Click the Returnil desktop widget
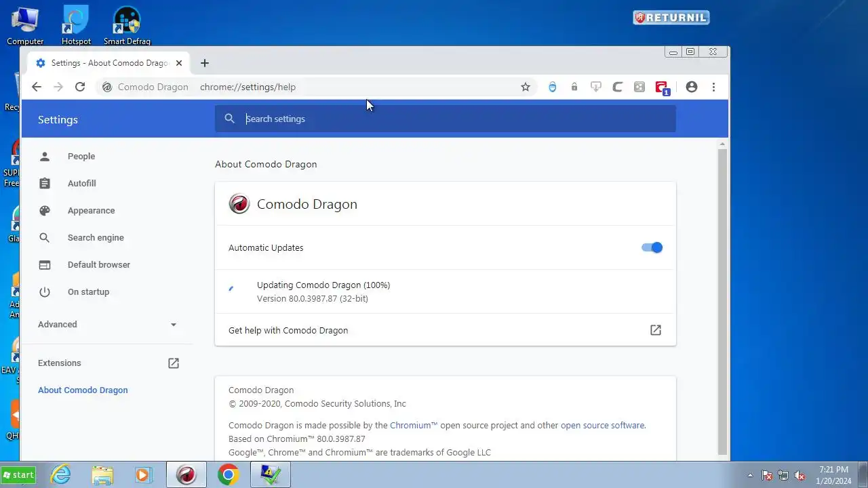868x488 pixels. [671, 18]
